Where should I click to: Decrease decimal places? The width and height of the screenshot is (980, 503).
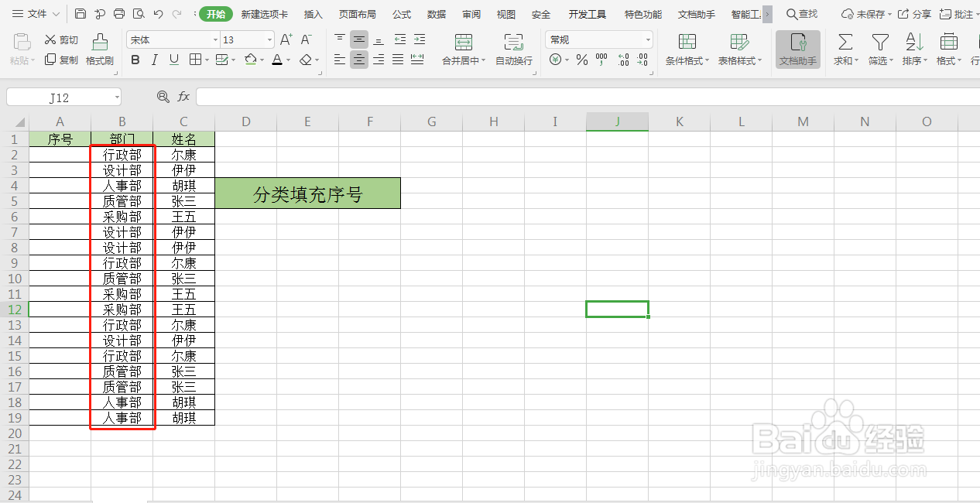pos(642,60)
